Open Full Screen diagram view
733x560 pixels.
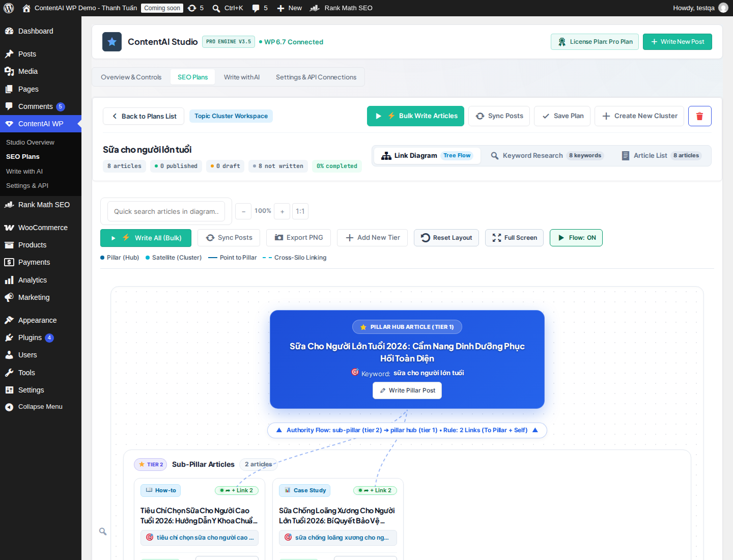click(515, 238)
